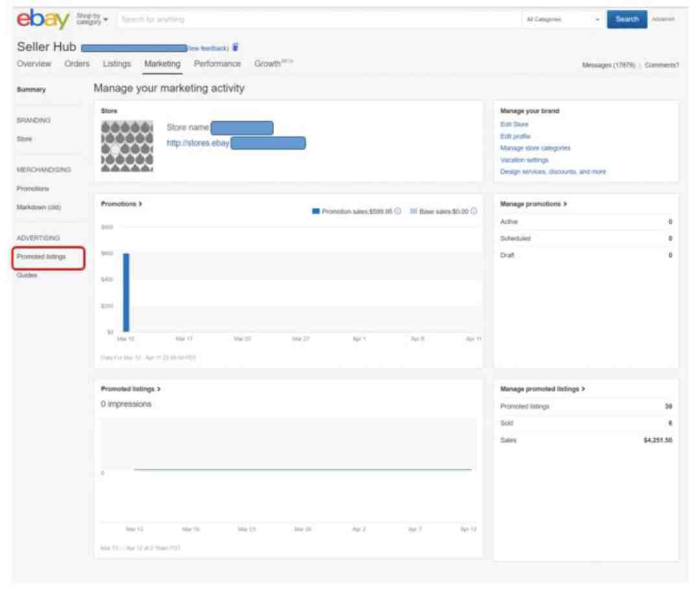Click in the Search for anything field
The height and width of the screenshot is (591, 700).
click(x=319, y=19)
